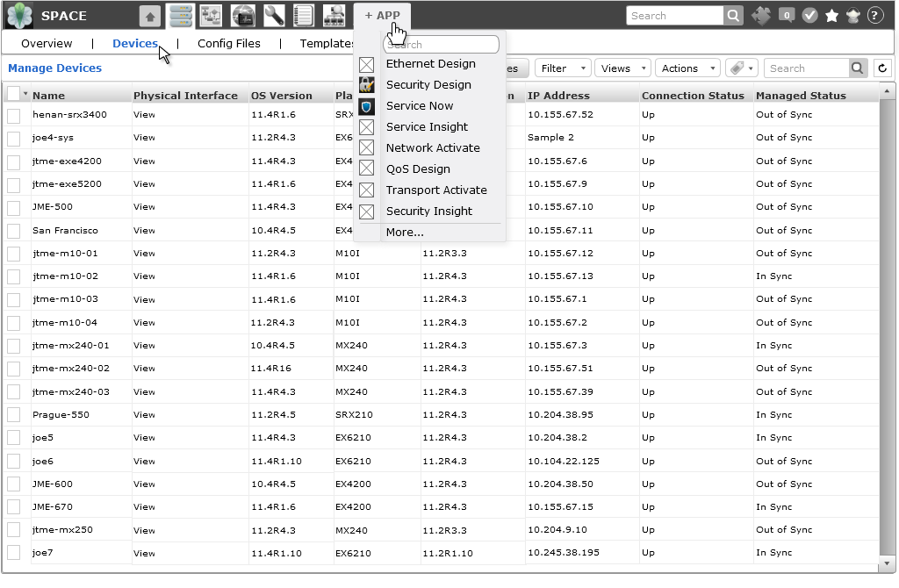Check the joe7 row checkbox
The image size is (899, 588).
pyautogui.click(x=14, y=553)
